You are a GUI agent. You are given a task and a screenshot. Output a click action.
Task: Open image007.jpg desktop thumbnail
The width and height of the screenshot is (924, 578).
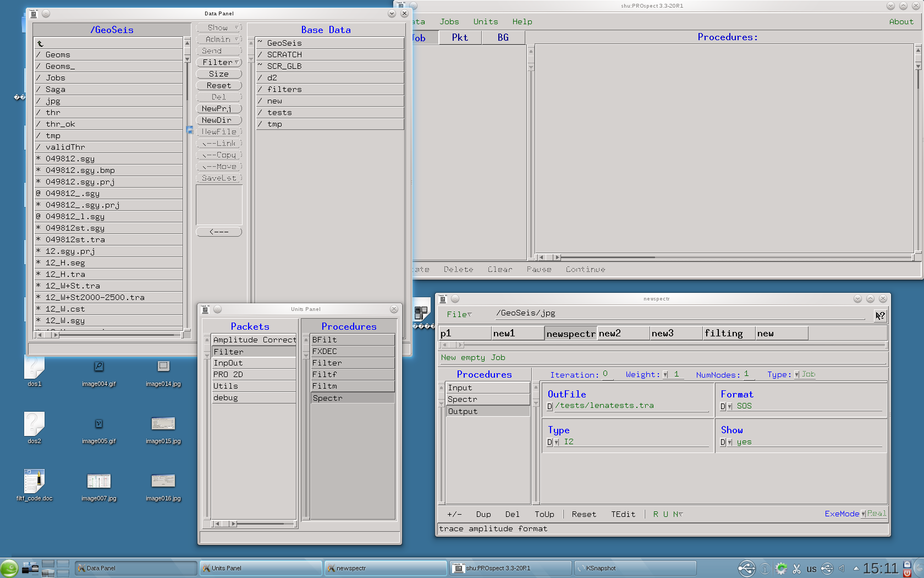pyautogui.click(x=98, y=482)
